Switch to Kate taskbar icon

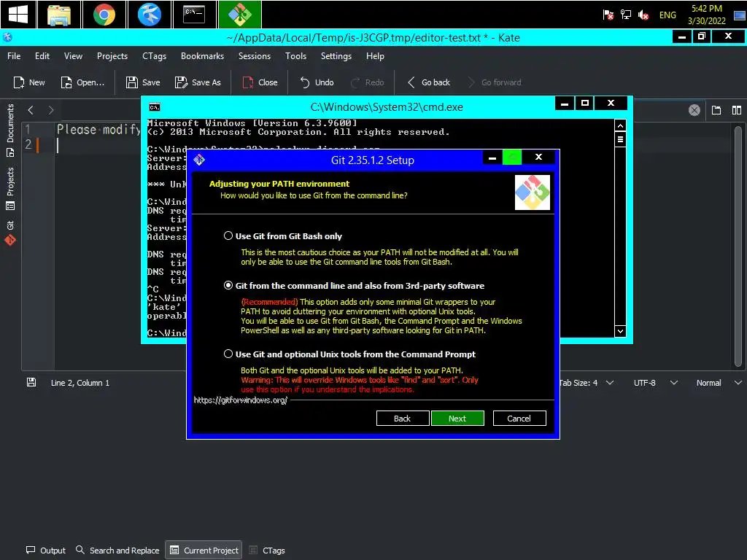149,15
